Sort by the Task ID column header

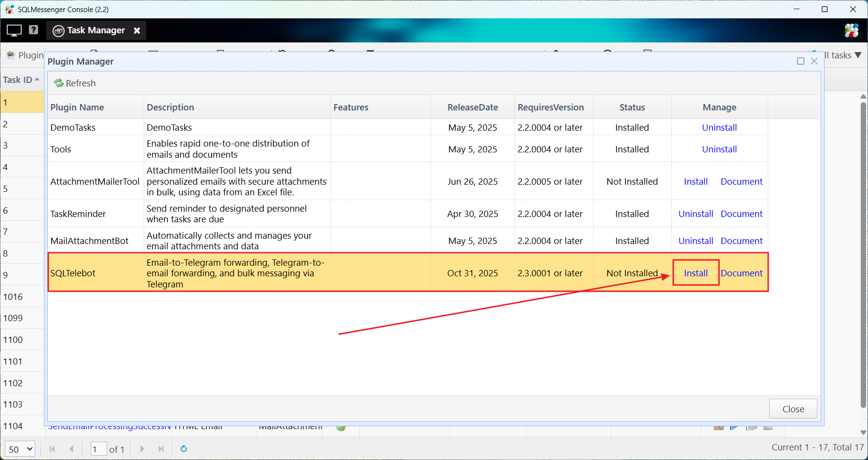pyautogui.click(x=18, y=80)
